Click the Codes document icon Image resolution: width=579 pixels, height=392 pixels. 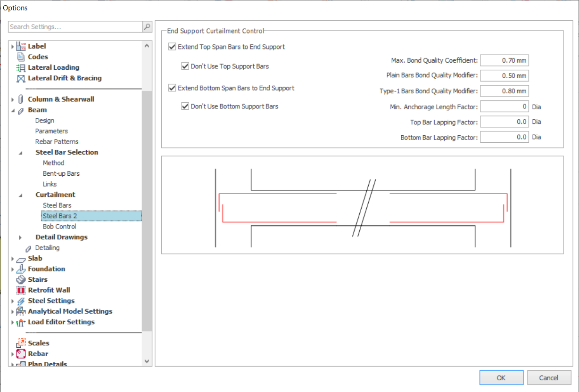tap(21, 57)
